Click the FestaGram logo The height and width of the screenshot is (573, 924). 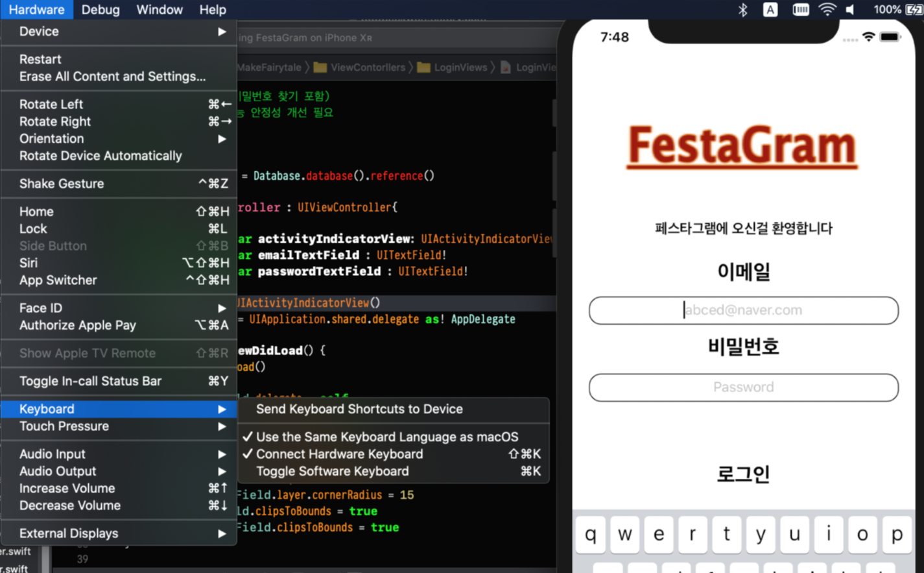742,147
